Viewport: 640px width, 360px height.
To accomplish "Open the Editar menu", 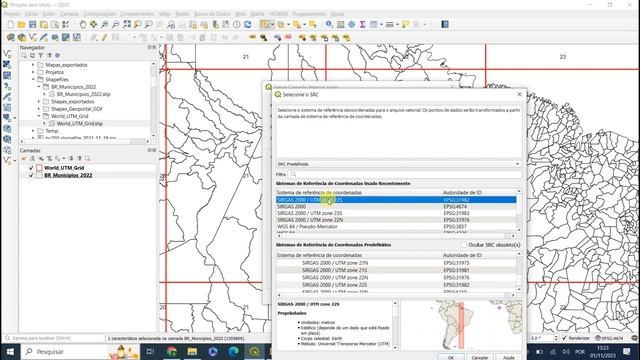I will coord(31,14).
